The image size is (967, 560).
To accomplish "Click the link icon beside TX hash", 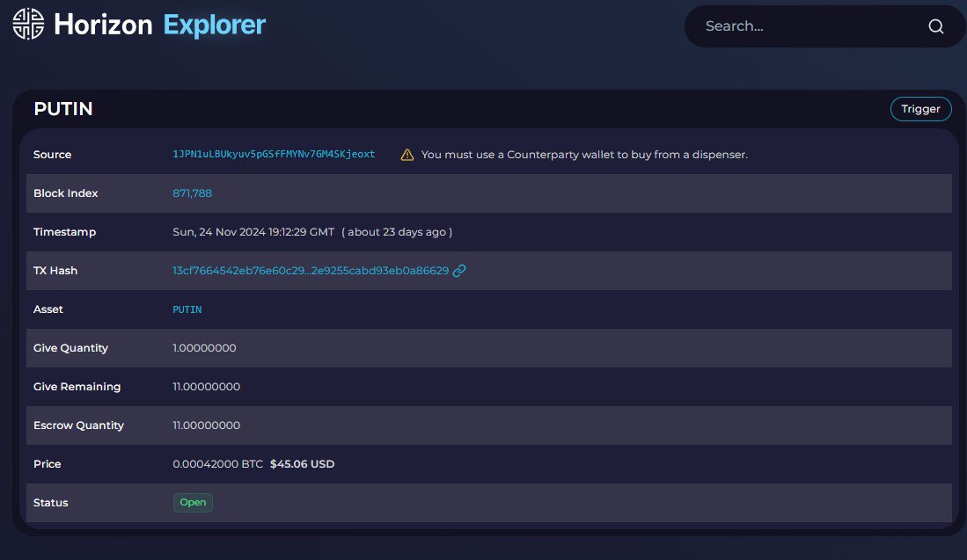I will click(x=459, y=271).
